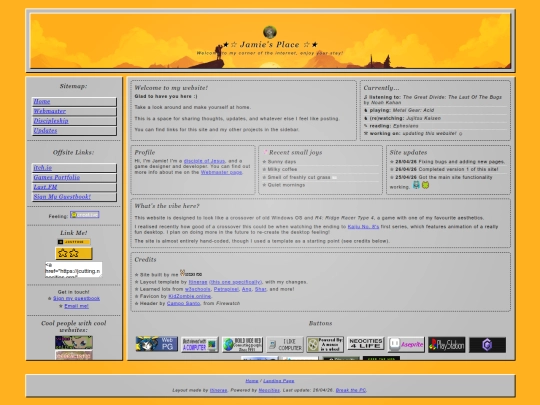
Task: Click the 'Welcome to my website!' heading
Action: coord(171,88)
